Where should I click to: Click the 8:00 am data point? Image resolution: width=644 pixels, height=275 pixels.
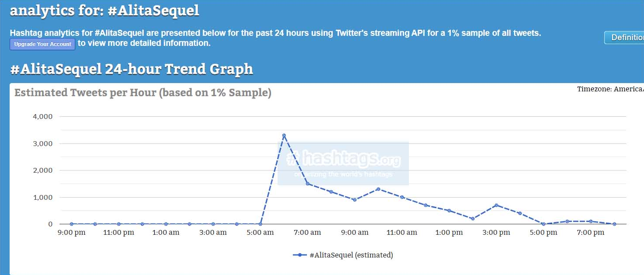(x=331, y=192)
